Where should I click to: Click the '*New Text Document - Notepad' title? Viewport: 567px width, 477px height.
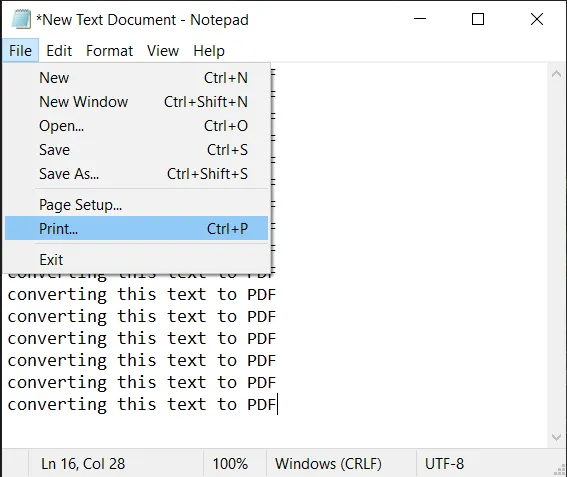[x=142, y=20]
